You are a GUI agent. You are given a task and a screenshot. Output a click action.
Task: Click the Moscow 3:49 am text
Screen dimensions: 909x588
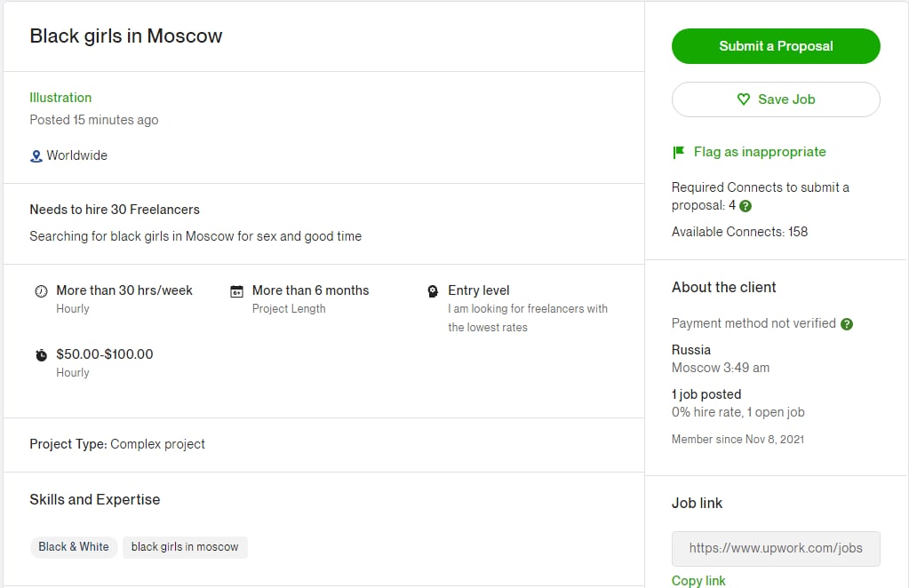click(721, 368)
